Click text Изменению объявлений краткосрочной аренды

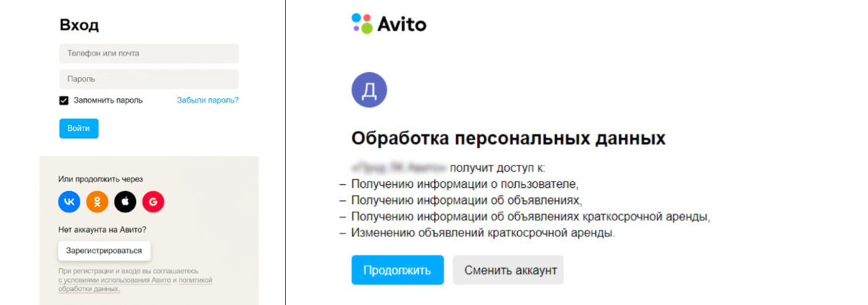coord(482,233)
